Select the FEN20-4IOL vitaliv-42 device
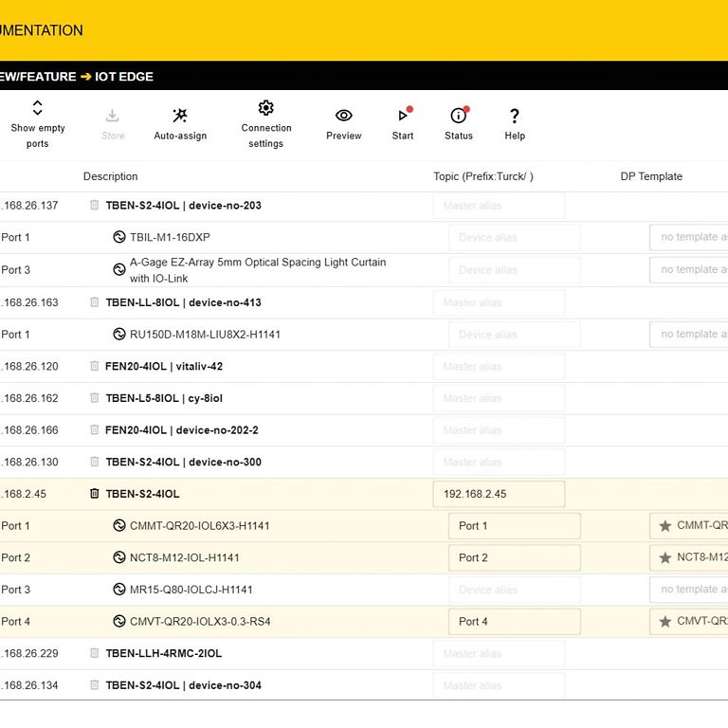The width and height of the screenshot is (728, 728). pos(164,366)
